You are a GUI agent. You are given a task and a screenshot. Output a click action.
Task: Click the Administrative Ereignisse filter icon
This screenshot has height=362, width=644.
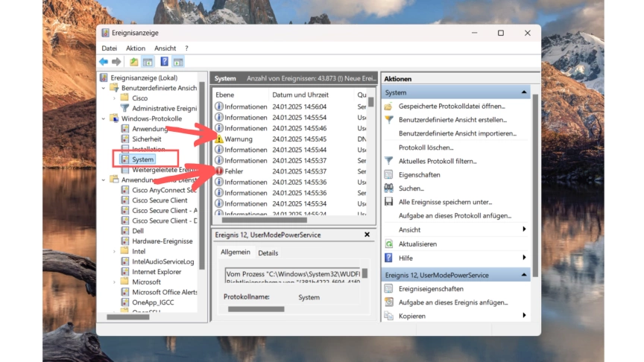pyautogui.click(x=125, y=108)
